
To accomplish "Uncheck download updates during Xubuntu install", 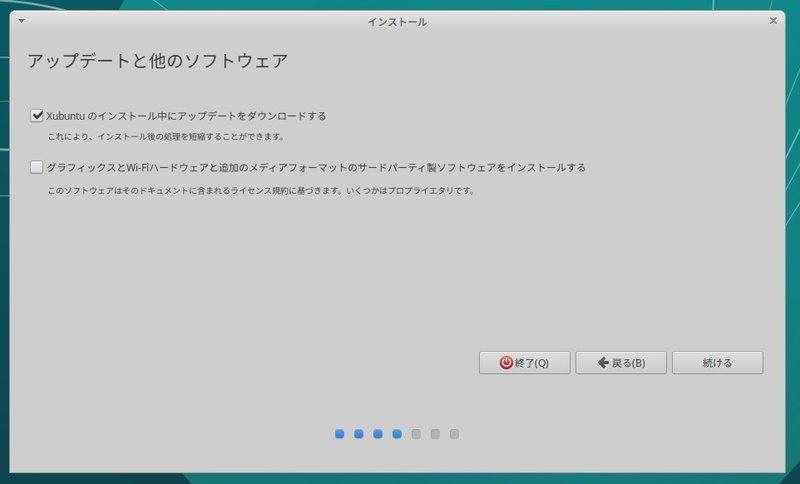I will pos(36,116).
